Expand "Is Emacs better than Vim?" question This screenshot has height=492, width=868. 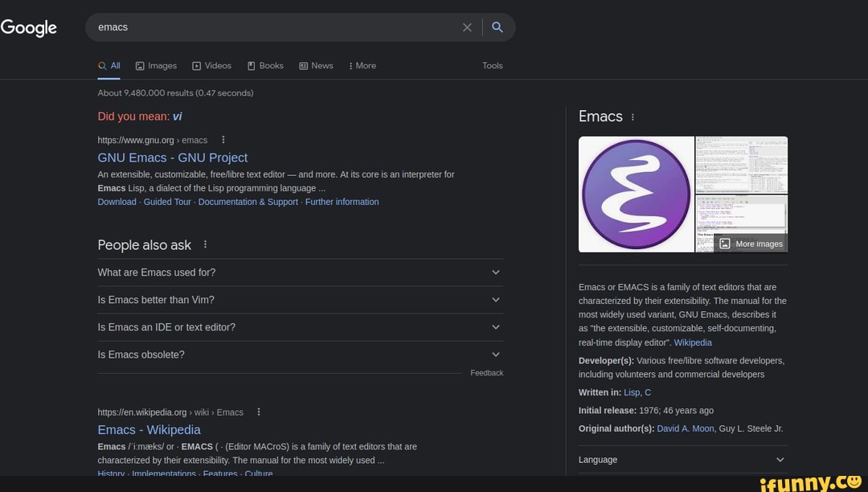300,300
